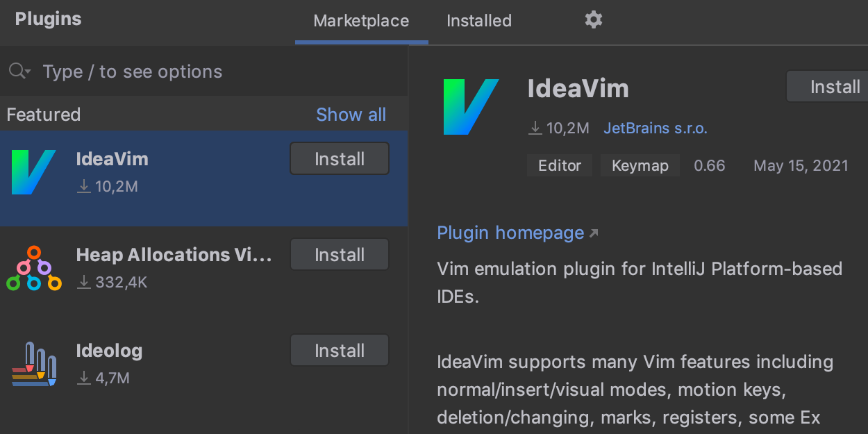Visit the JetBrains s.r.o. vendor page
Image resolution: width=868 pixels, height=434 pixels.
pyautogui.click(x=654, y=128)
